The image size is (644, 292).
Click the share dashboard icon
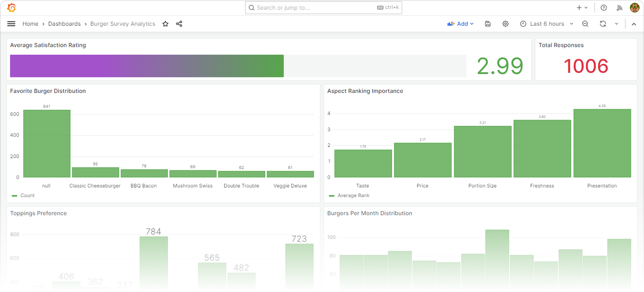tap(179, 24)
